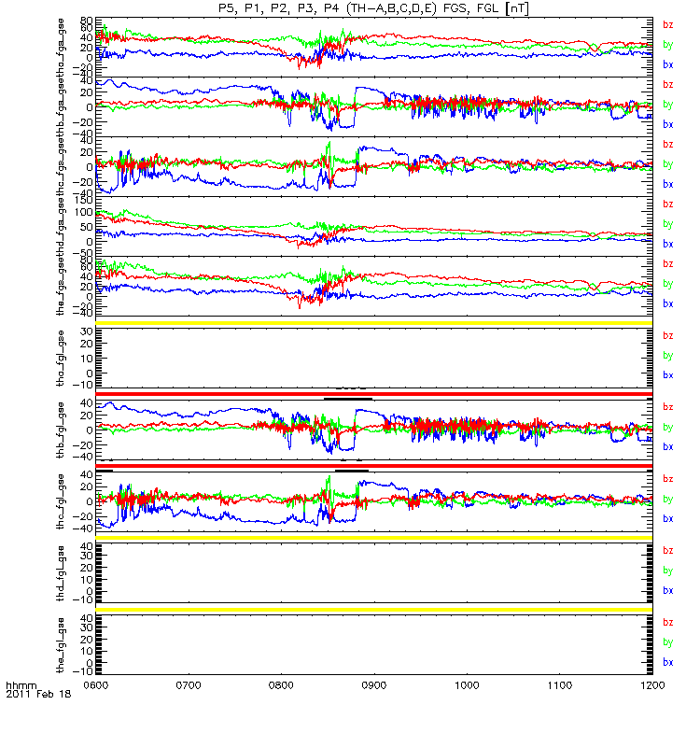Click the bz legend of thc_fgl_gse panel
The width and height of the screenshot is (700, 747).
click(x=668, y=479)
